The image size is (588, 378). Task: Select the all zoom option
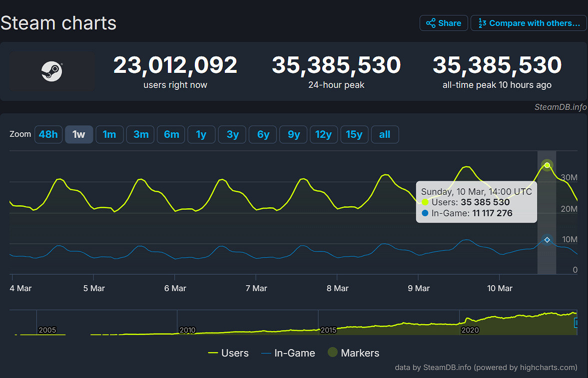click(x=385, y=134)
